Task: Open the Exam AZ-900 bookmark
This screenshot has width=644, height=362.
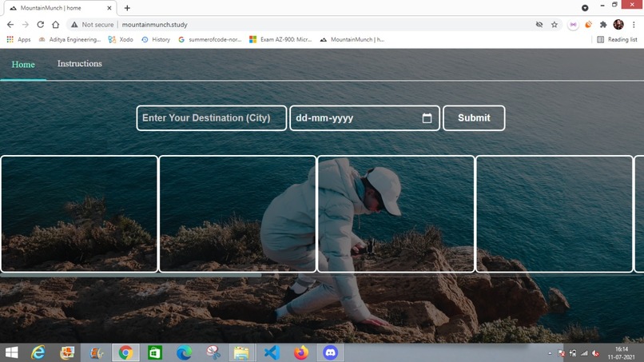Action: [x=281, y=39]
